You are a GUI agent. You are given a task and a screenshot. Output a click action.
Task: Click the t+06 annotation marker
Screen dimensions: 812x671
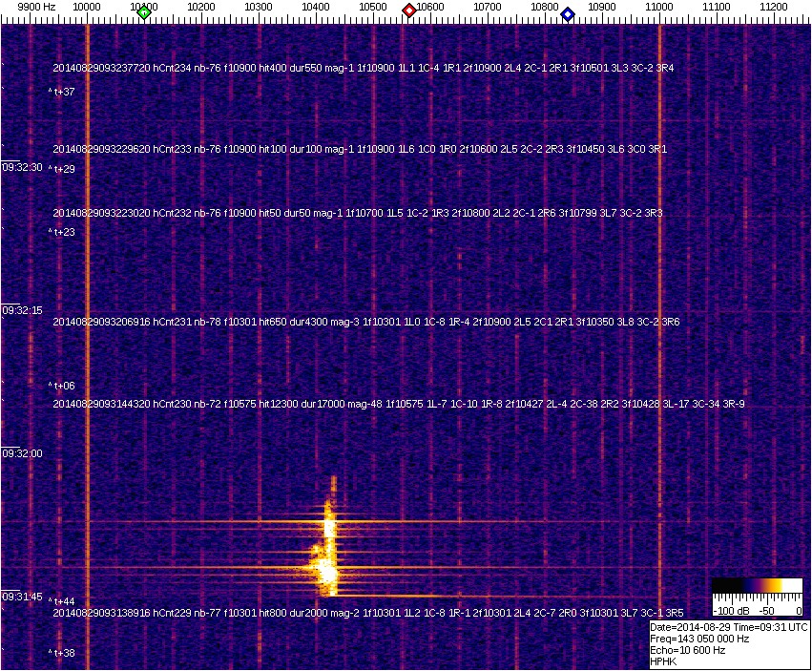[x=62, y=386]
